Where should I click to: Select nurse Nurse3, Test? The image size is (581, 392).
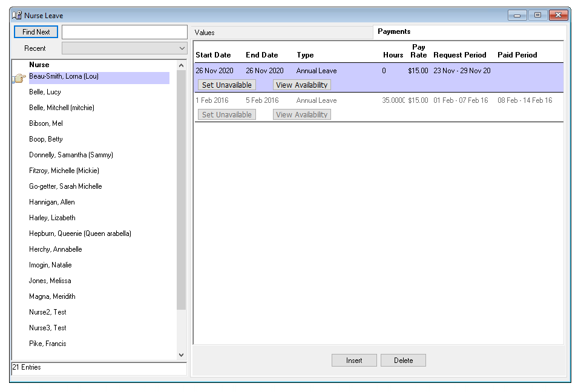(48, 328)
